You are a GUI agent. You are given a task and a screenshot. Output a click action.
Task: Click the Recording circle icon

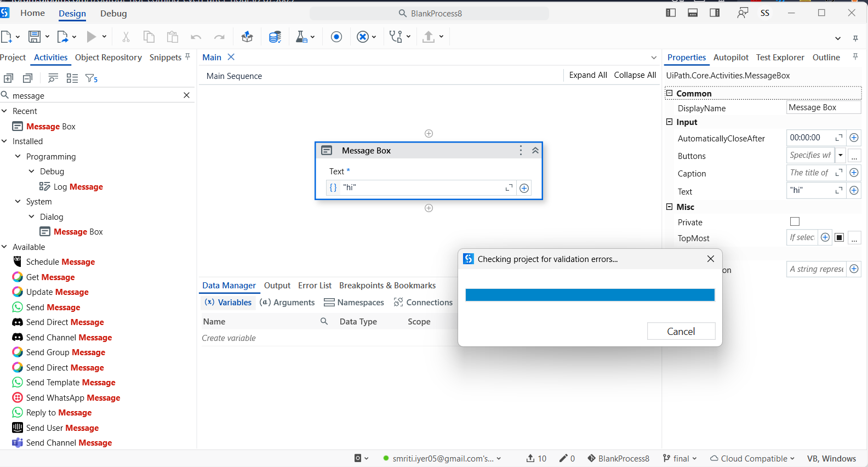336,37
